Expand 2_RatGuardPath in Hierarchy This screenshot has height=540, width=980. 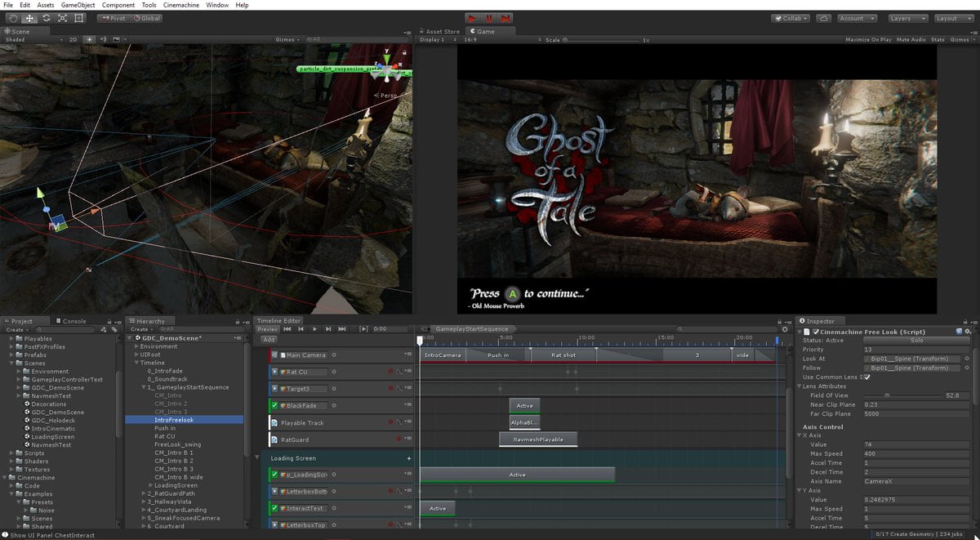click(x=143, y=493)
